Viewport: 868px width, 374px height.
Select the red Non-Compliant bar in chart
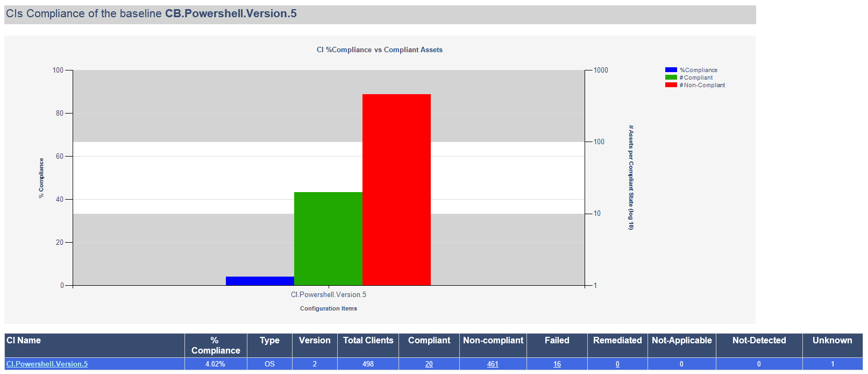(x=396, y=189)
